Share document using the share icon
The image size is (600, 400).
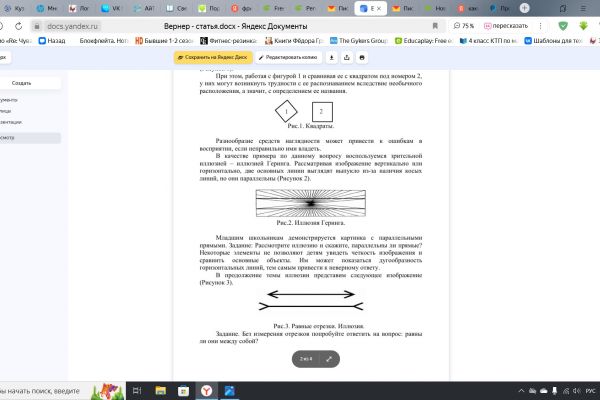tap(347, 57)
